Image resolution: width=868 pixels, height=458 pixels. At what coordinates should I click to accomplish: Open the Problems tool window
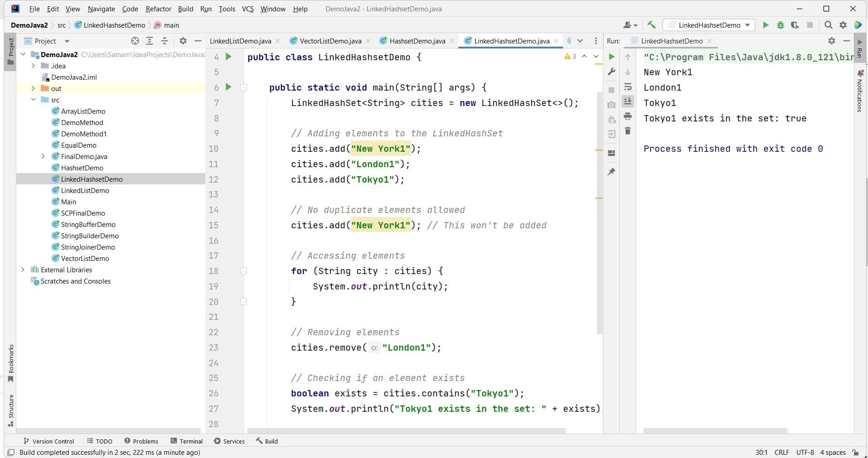click(x=141, y=441)
